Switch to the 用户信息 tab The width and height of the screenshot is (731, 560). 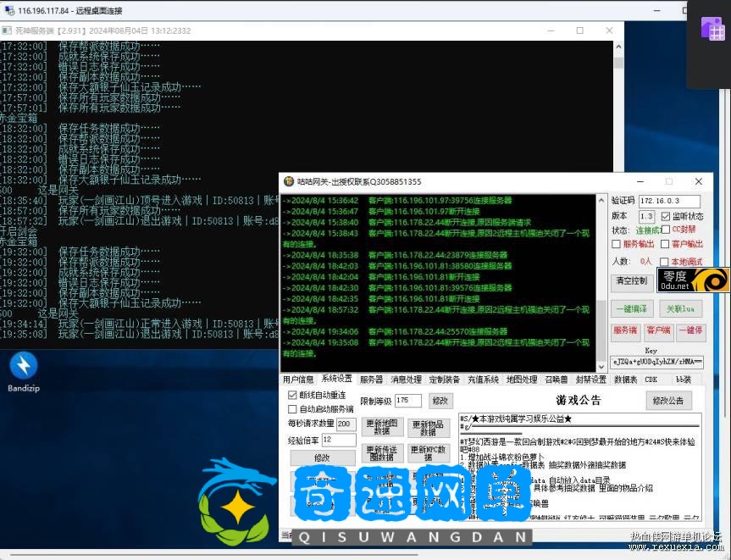pyautogui.click(x=298, y=380)
